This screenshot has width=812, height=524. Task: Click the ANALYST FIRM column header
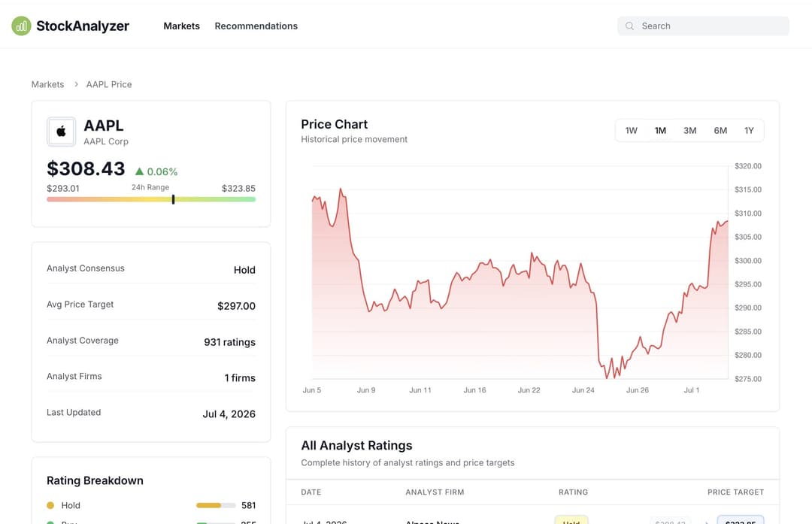pyautogui.click(x=435, y=492)
